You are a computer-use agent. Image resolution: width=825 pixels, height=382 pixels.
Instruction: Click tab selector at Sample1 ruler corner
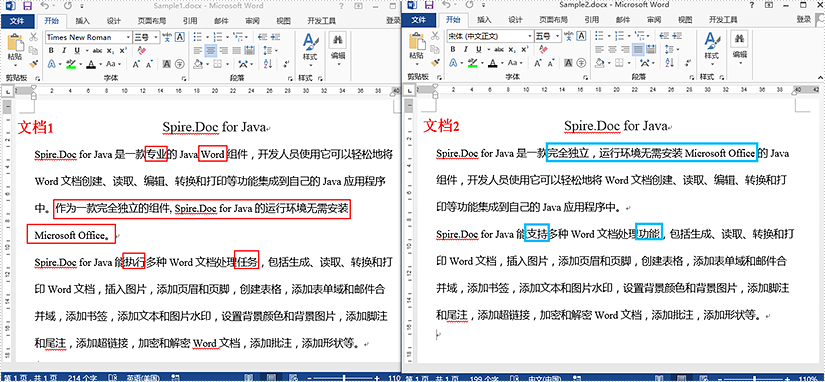point(7,92)
